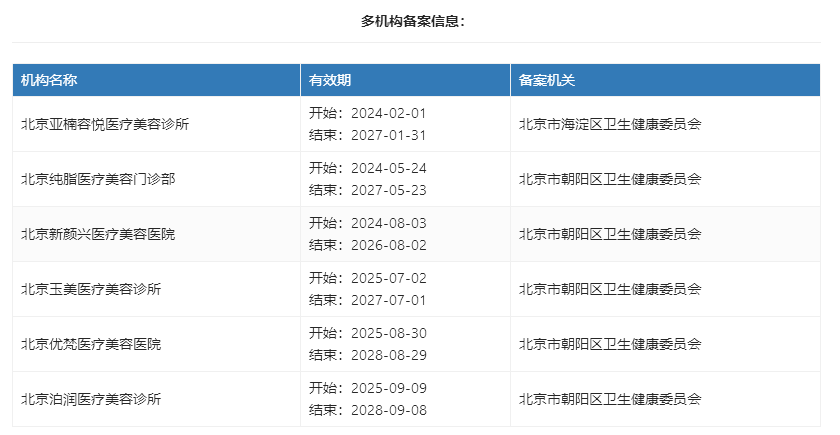Viewport: 840px width, 435px height.
Task: Click end date 2027-05-23
Action: 388,190
